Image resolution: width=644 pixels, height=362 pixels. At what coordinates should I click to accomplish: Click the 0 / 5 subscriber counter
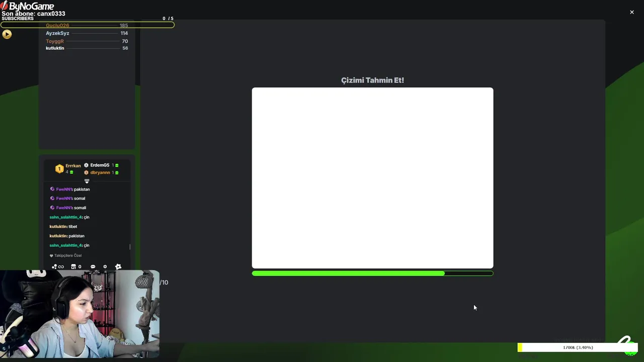click(168, 19)
